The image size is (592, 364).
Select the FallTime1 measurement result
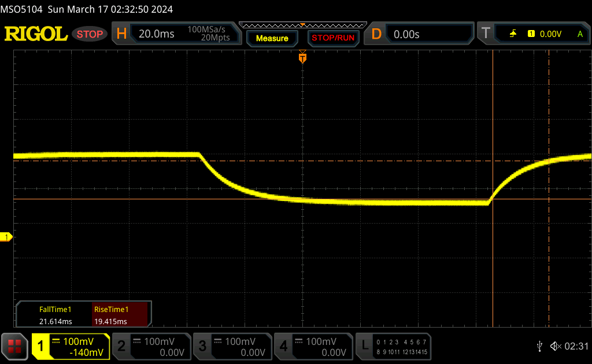pyautogui.click(x=54, y=315)
